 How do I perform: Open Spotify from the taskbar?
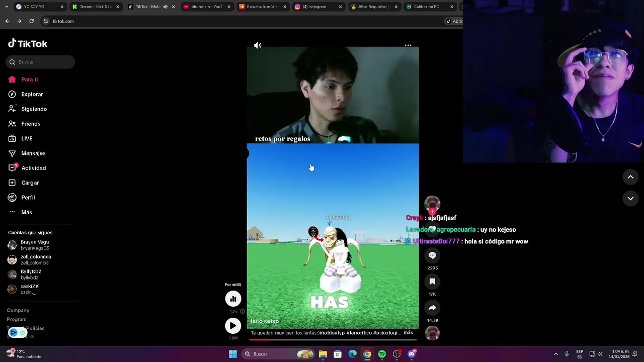point(382,354)
